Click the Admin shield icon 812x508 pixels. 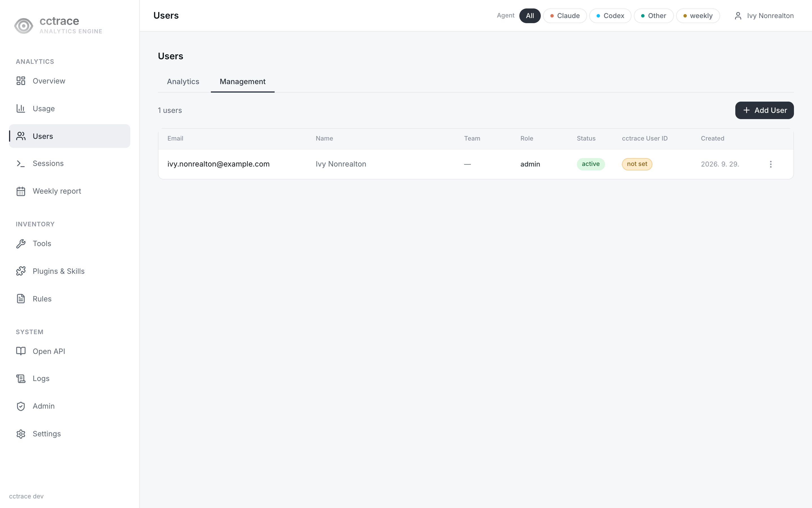click(21, 406)
